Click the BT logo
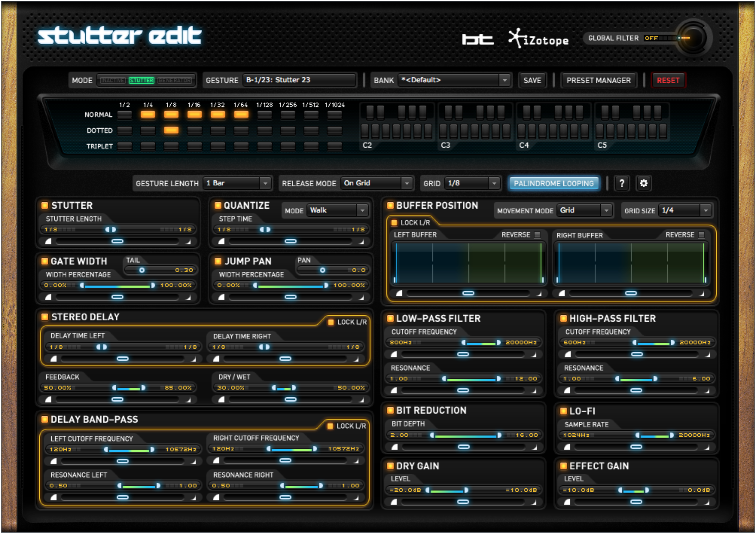This screenshot has width=756, height=534. coord(477,39)
